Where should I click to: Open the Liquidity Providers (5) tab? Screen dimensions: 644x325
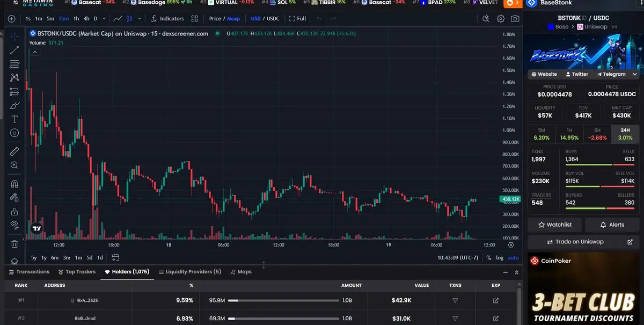pos(190,272)
